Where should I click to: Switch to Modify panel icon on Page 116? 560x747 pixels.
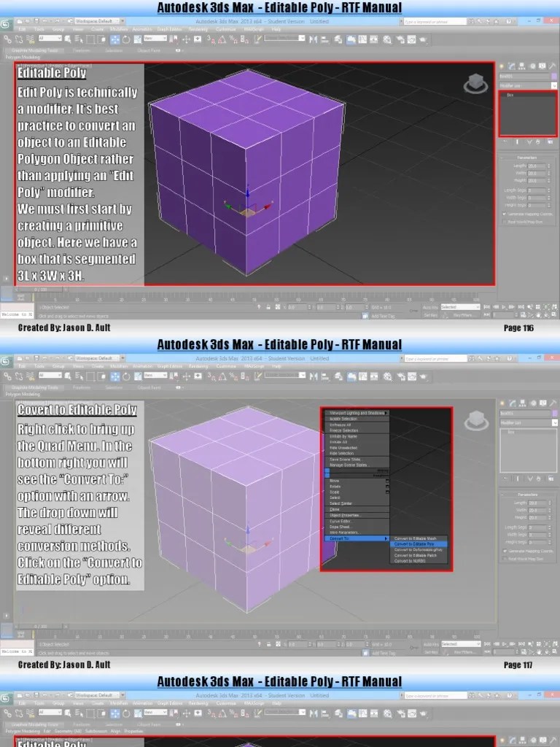tap(512, 66)
